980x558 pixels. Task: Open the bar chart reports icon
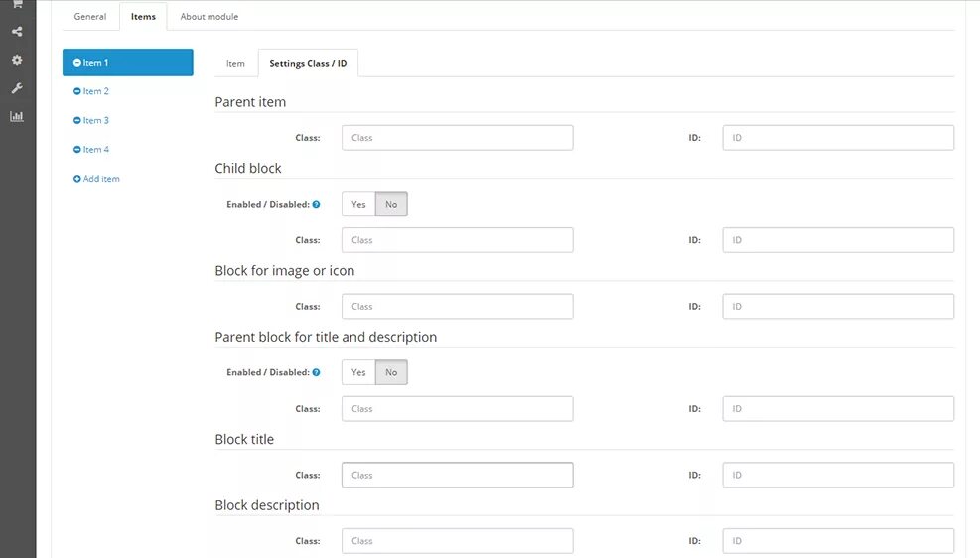click(x=17, y=116)
